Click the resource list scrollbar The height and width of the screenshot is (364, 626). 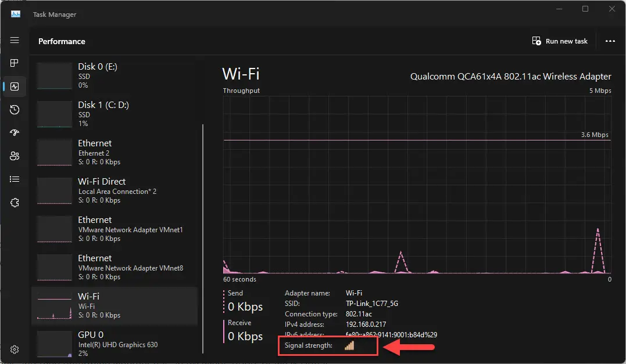[203, 239]
